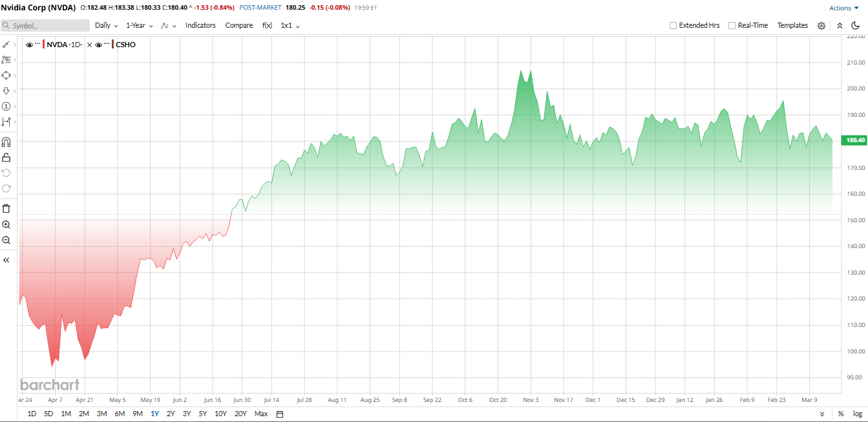The height and width of the screenshot is (422, 868).
Task: Select the circled number one label tool
Action: (x=6, y=106)
